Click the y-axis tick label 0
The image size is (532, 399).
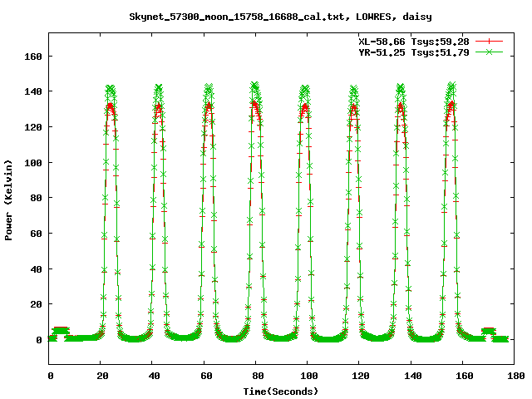(39, 340)
